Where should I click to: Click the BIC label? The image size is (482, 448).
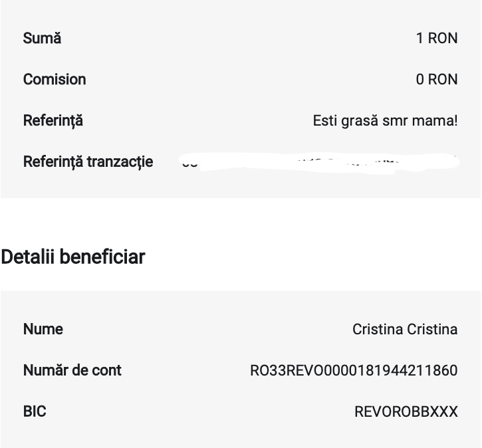[35, 411]
